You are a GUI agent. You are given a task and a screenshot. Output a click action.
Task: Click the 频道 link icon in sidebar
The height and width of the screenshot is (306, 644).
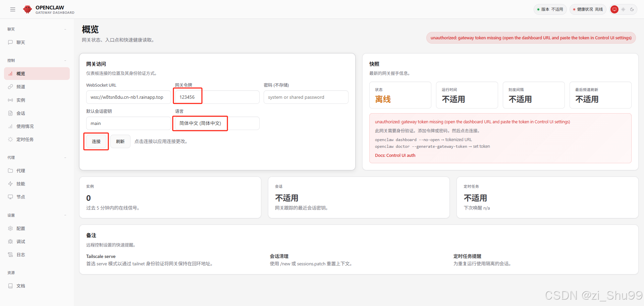point(10,87)
